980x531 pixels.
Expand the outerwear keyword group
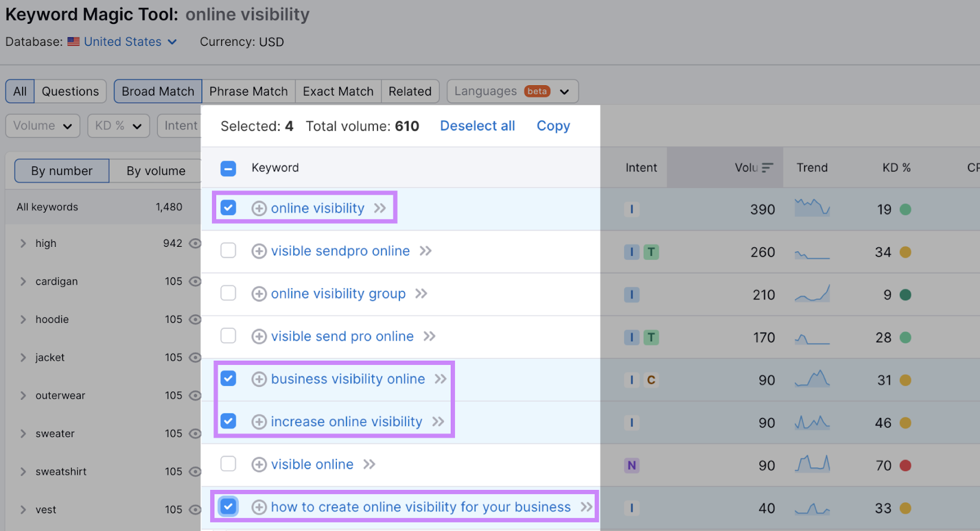click(23, 396)
